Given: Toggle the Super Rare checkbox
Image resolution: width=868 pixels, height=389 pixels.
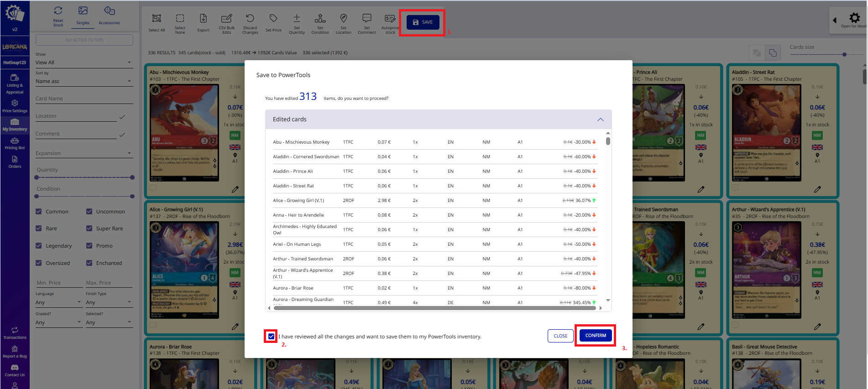Looking at the screenshot, I should pos(89,228).
